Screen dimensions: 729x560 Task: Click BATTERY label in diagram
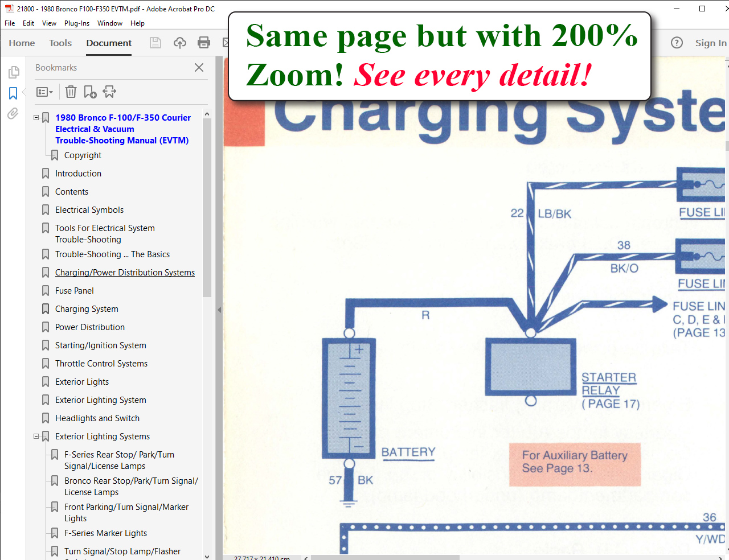click(408, 452)
